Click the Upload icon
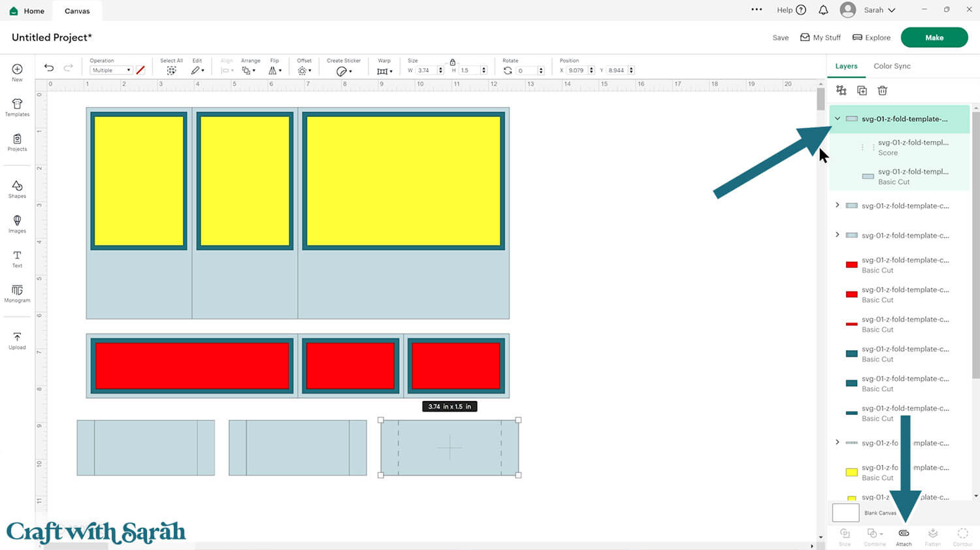This screenshot has width=980, height=550. [x=17, y=337]
